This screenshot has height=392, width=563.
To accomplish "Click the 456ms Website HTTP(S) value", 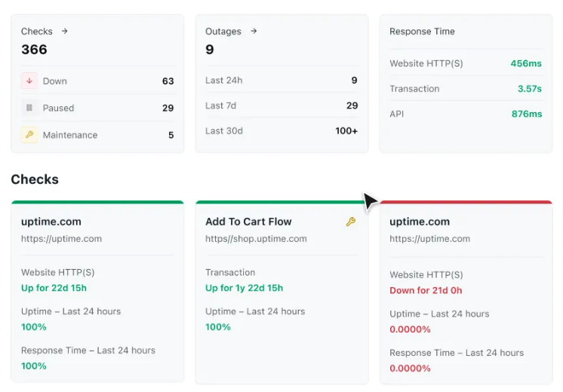I will 526,63.
